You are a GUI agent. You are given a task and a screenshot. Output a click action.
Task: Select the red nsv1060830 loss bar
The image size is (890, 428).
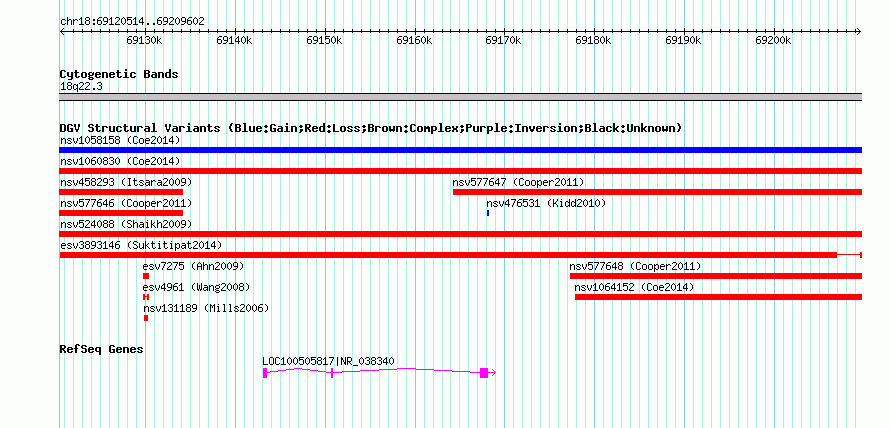[x=460, y=171]
